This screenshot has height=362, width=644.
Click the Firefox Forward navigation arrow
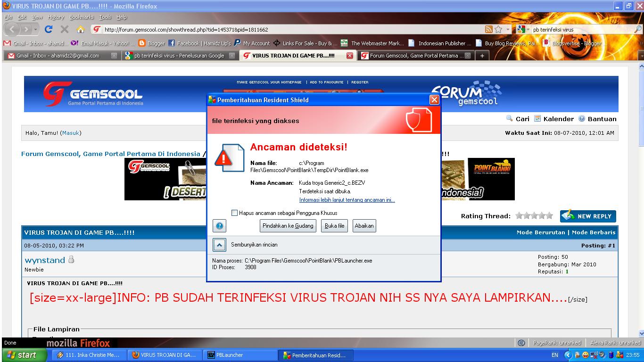pos(26,29)
